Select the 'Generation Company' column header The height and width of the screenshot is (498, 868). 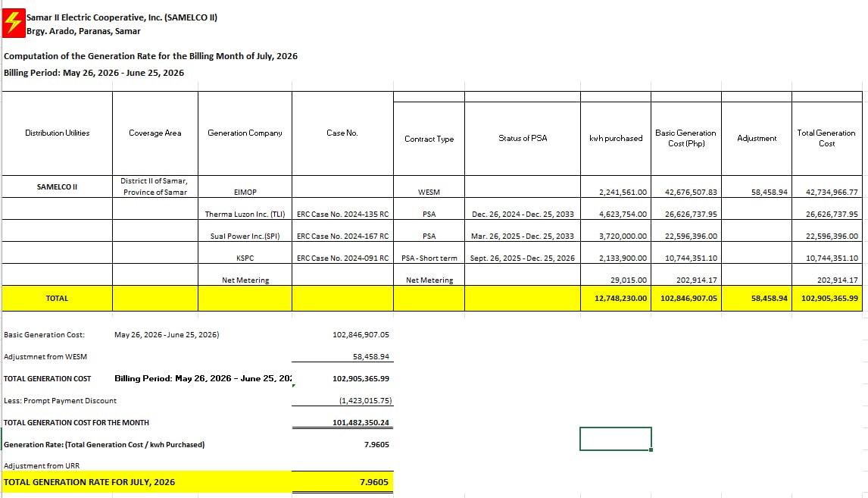pyautogui.click(x=245, y=133)
